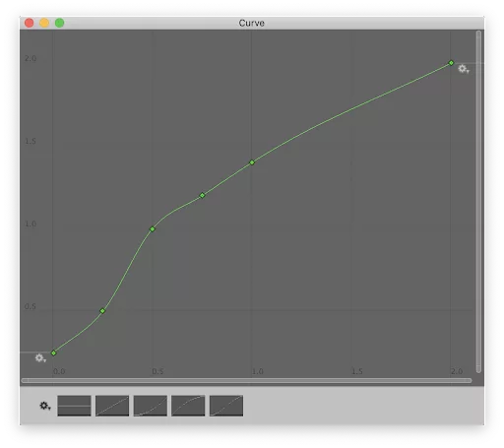Open the pre-wrap mode gear near curve start
This screenshot has height=448, width=504.
40,358
